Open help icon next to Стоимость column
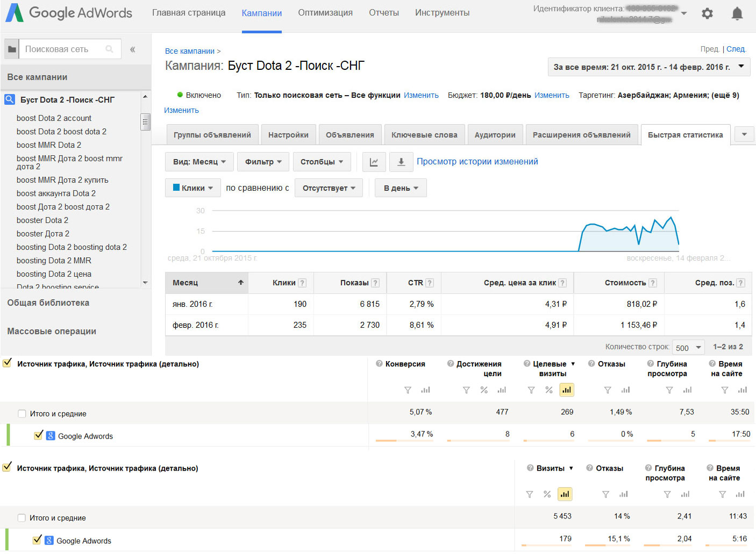The image size is (756, 554). click(653, 283)
